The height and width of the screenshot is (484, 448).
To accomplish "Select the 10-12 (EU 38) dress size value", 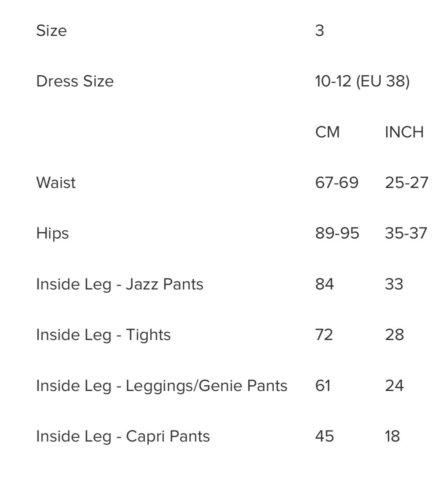I will point(362,81).
